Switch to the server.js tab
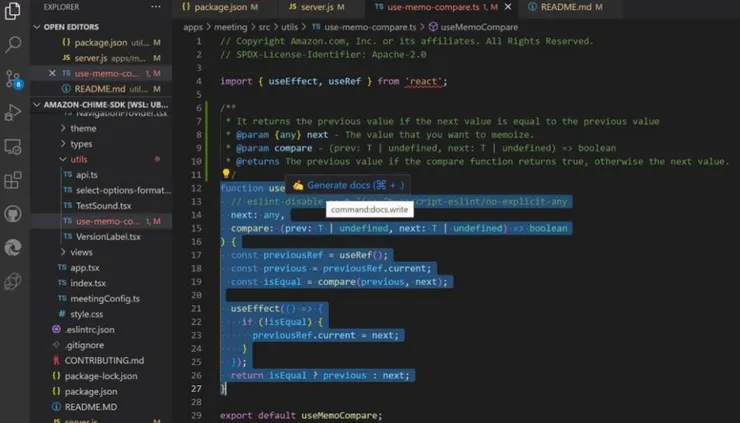The height and width of the screenshot is (423, 740). 317,7
